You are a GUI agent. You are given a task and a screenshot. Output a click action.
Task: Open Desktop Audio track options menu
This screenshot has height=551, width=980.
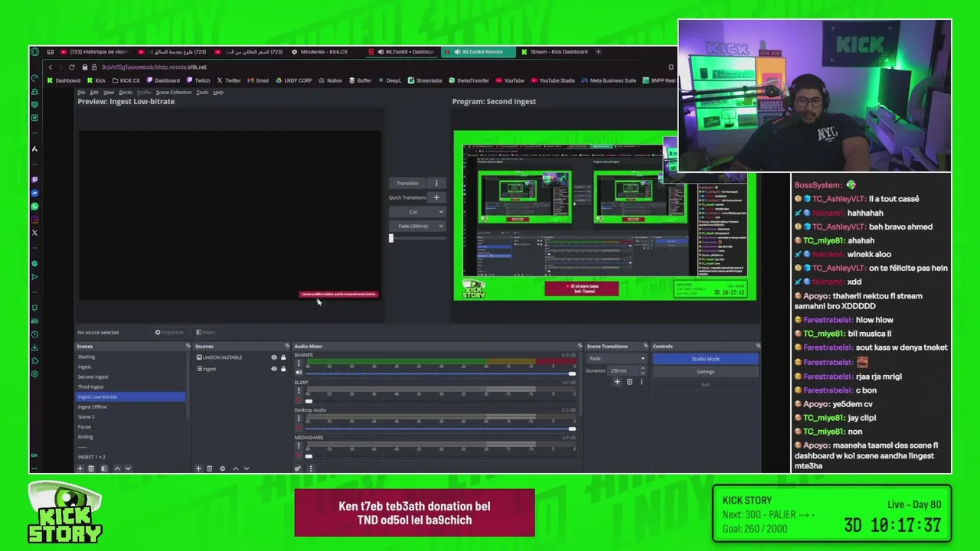pyautogui.click(x=299, y=418)
